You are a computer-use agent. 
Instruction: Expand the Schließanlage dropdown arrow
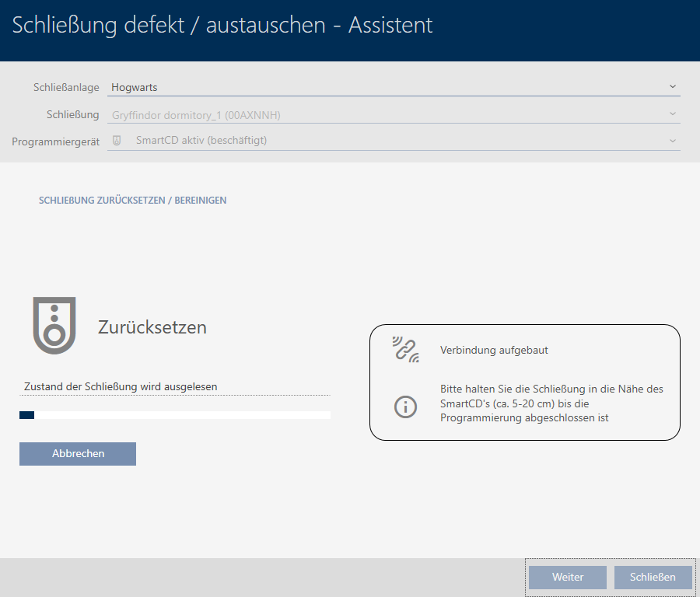point(673,87)
